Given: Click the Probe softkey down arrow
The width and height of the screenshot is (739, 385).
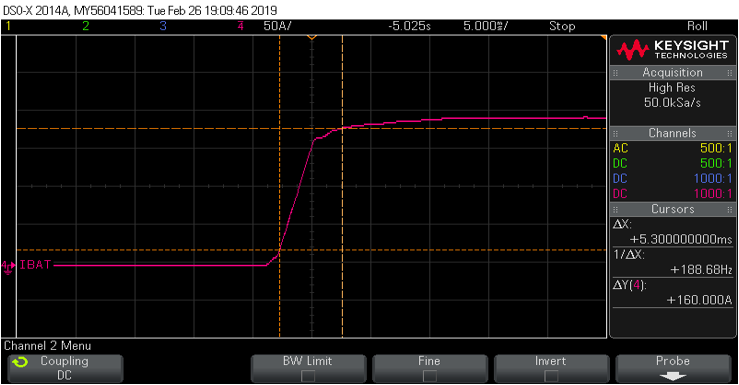Looking at the screenshot, I should 673,376.
